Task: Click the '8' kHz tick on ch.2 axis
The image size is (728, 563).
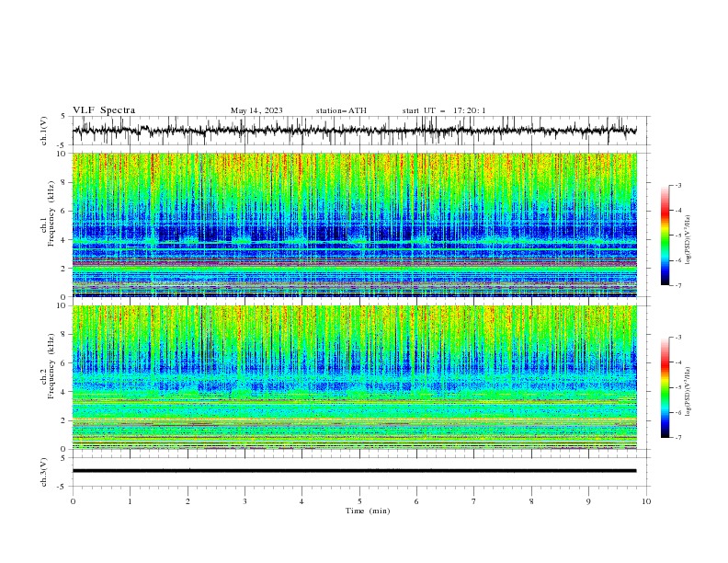Action: pyautogui.click(x=64, y=335)
